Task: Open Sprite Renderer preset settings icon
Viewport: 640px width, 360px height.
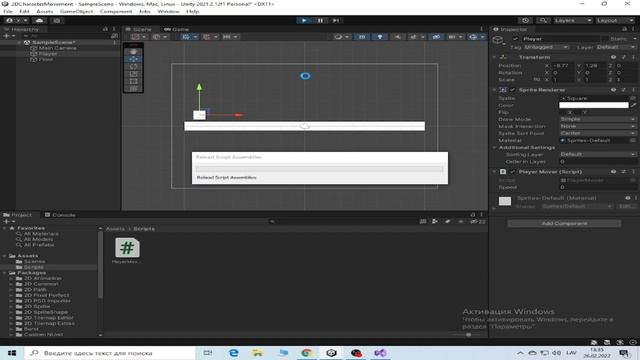Action: click(x=623, y=90)
